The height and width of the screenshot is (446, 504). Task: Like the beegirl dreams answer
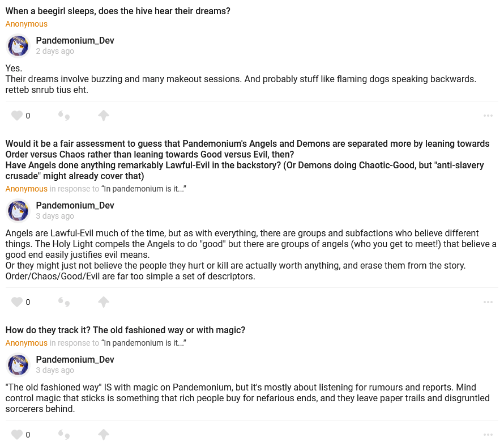(x=17, y=116)
